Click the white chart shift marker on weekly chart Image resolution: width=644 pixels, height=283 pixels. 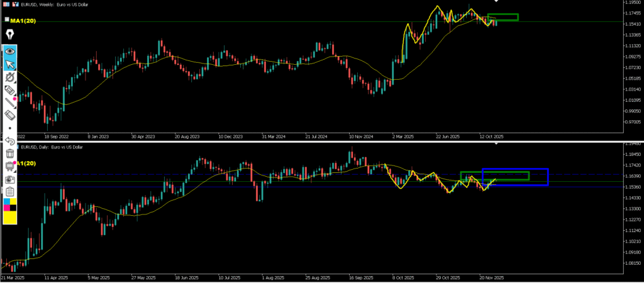point(496,3)
